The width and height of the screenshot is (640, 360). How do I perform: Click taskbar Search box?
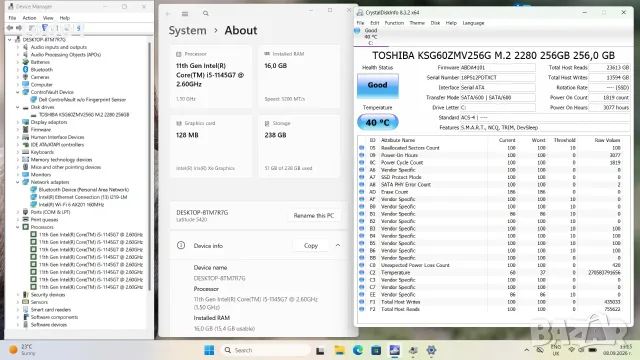265,350
